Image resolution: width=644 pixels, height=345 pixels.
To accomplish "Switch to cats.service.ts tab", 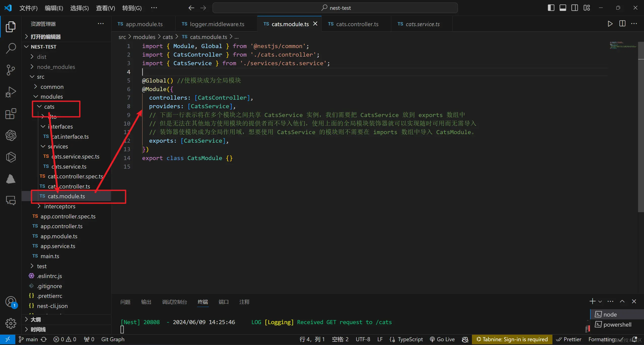I will tap(422, 24).
